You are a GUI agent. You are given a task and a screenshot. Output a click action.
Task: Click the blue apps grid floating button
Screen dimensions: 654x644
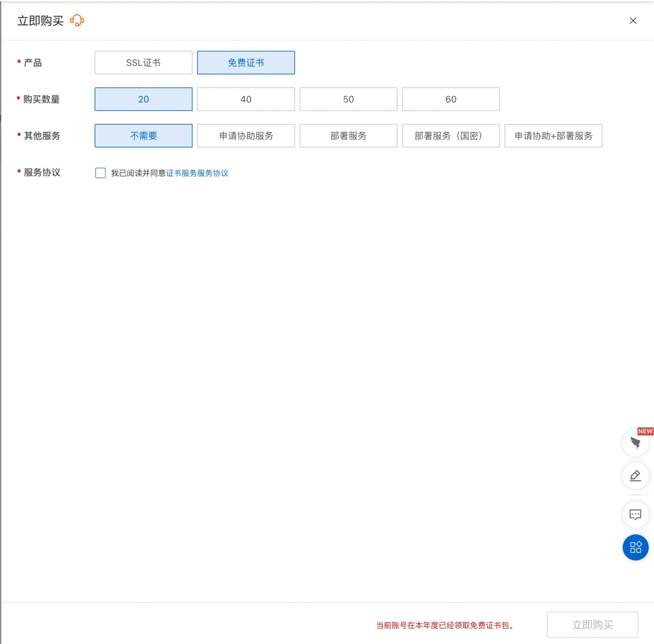click(x=635, y=547)
